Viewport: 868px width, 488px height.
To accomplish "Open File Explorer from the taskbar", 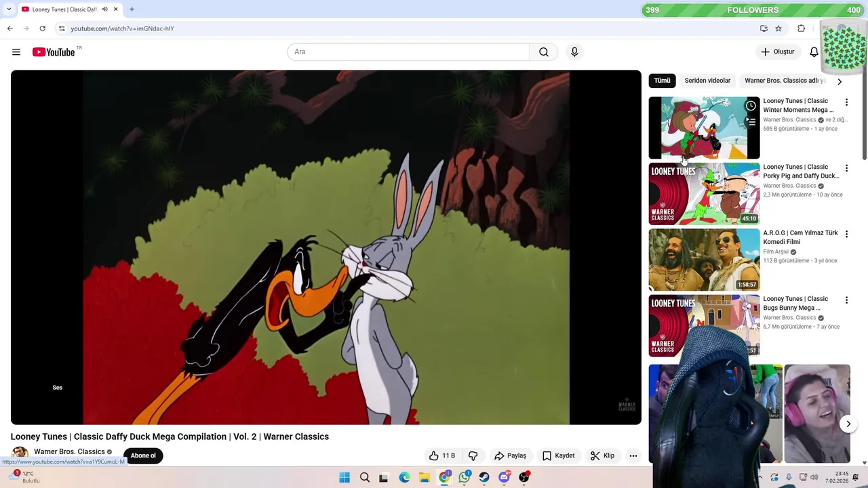I will (425, 477).
